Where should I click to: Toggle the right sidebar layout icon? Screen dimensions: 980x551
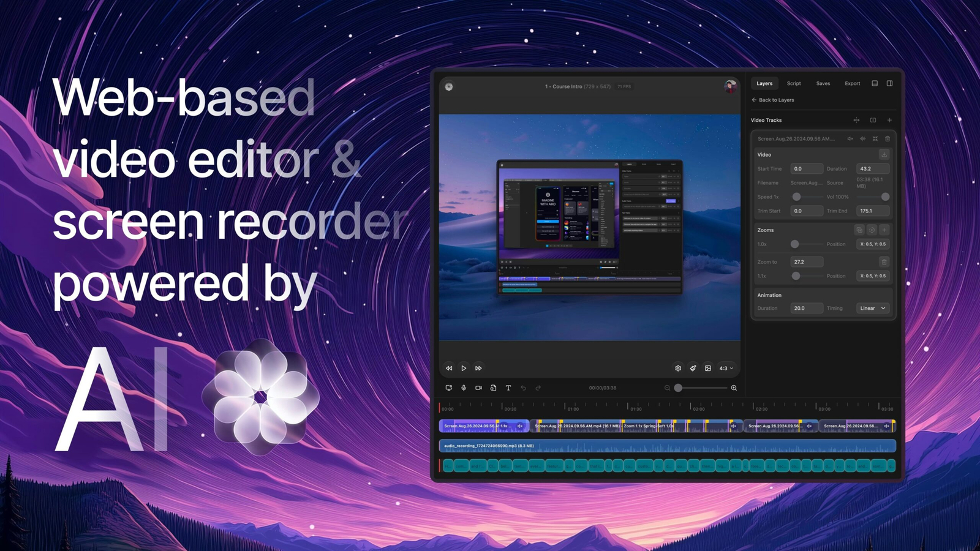[889, 83]
